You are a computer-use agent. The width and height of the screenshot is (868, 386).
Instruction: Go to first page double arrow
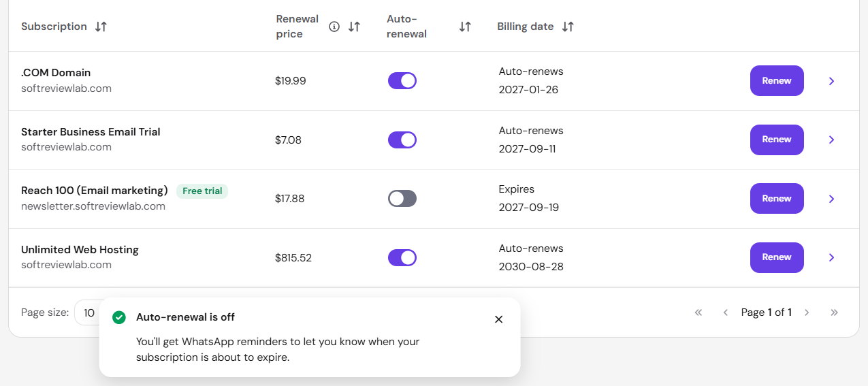coord(698,312)
